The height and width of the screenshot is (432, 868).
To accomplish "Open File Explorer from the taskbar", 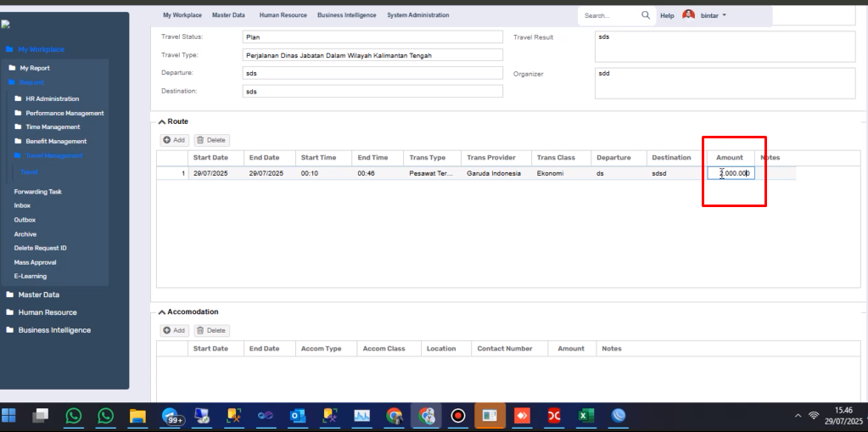I will click(137, 415).
